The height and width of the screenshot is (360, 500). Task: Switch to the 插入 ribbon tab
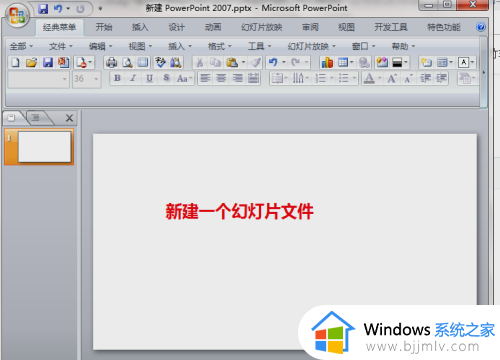tap(140, 27)
